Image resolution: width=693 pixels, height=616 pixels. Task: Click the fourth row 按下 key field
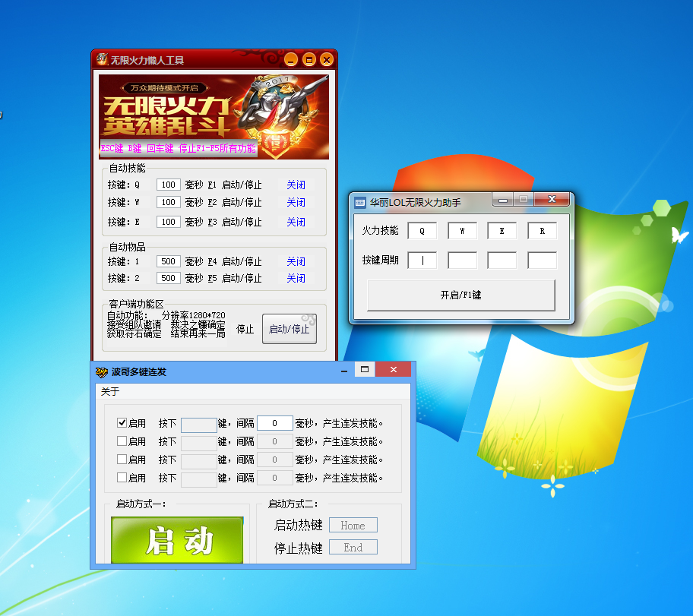click(199, 479)
